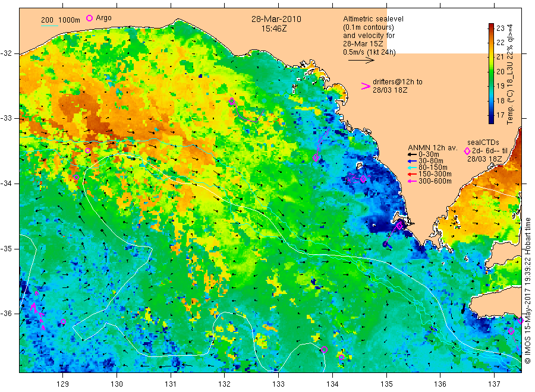Click seal CTD diamond near 132.1E 32.7S
This screenshot has height=392, width=535.
point(232,101)
